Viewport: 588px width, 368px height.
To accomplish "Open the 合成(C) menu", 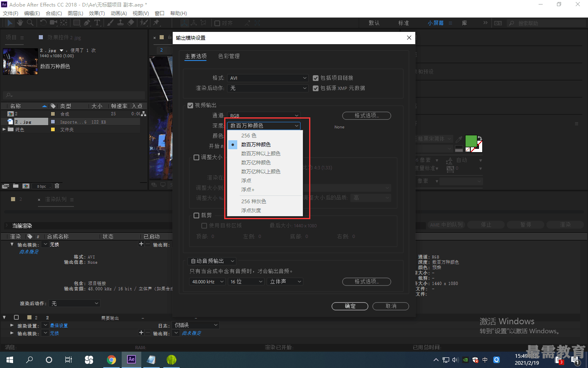I will (54, 13).
